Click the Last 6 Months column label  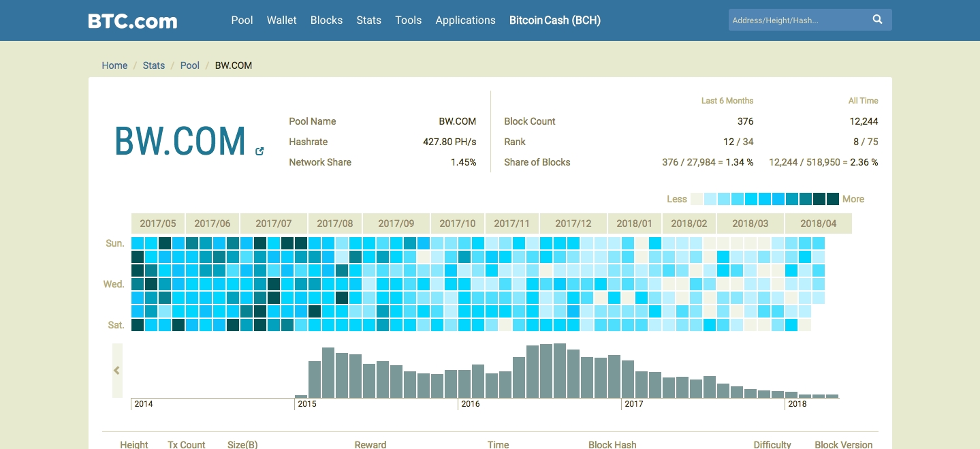(x=727, y=101)
